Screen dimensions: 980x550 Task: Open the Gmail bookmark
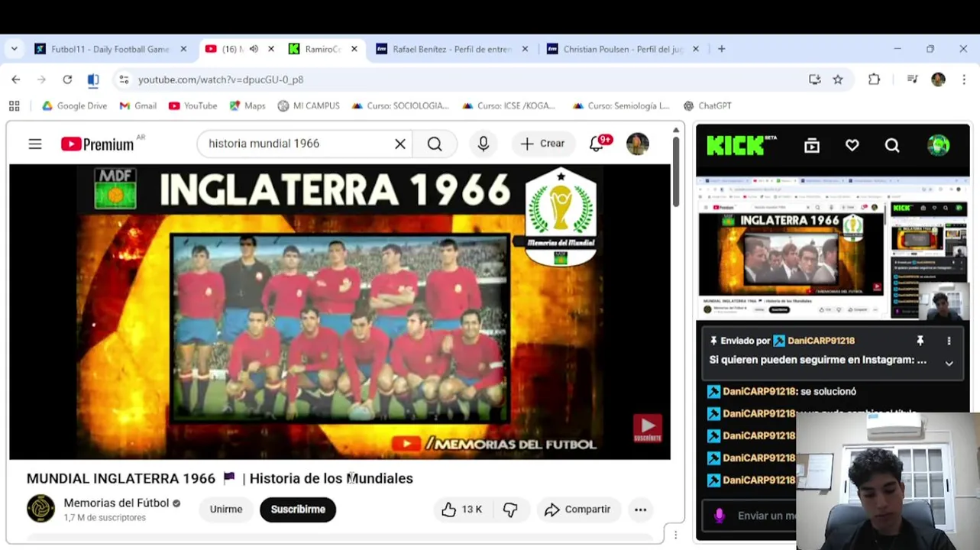tap(137, 106)
